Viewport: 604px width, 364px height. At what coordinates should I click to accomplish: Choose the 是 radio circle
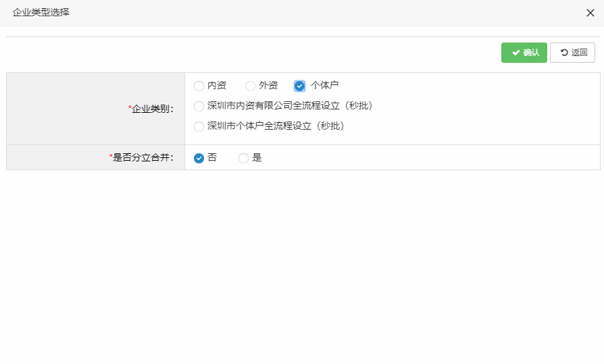tap(243, 158)
